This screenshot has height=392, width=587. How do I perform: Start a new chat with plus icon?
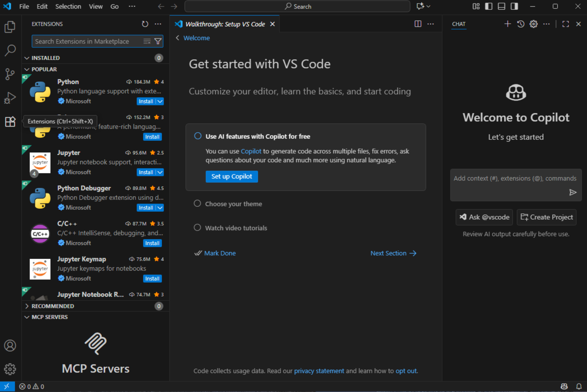point(507,24)
